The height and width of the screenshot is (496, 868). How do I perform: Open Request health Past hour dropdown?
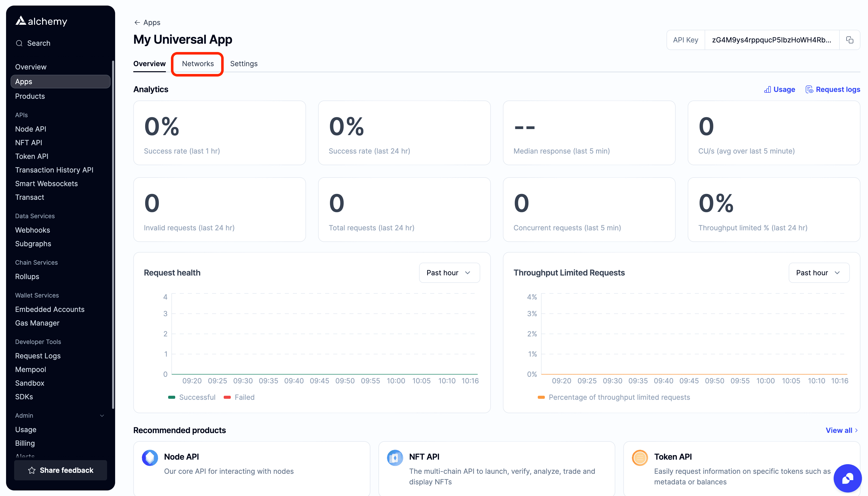pyautogui.click(x=449, y=272)
